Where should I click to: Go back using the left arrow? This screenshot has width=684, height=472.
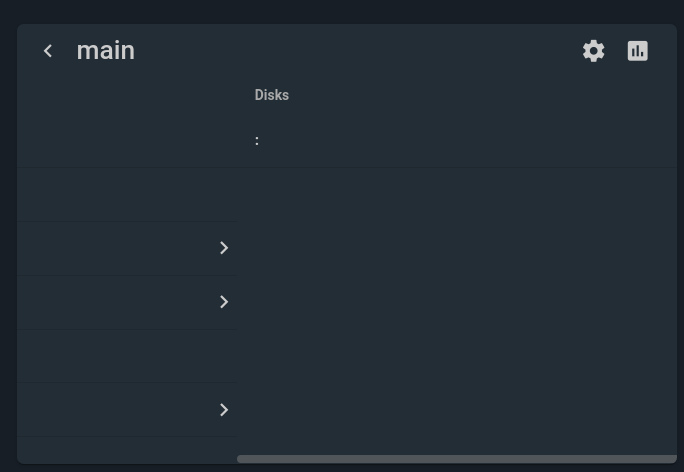(47, 51)
